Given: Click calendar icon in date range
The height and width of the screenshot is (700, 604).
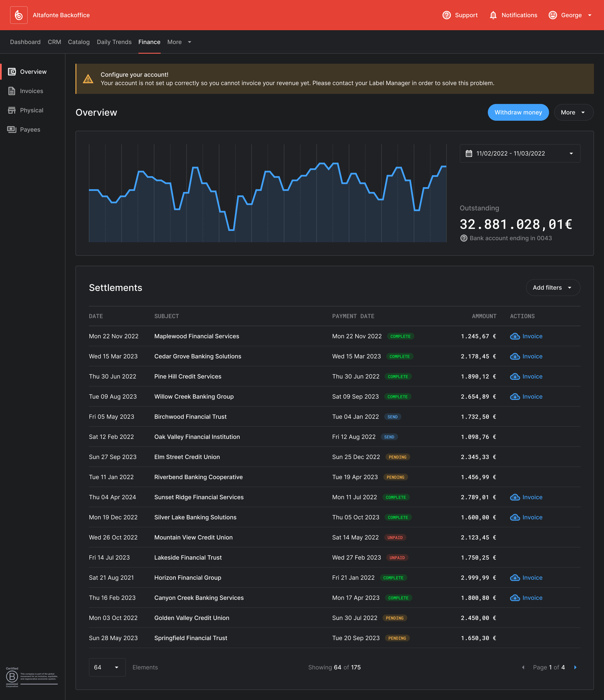Looking at the screenshot, I should (x=469, y=154).
